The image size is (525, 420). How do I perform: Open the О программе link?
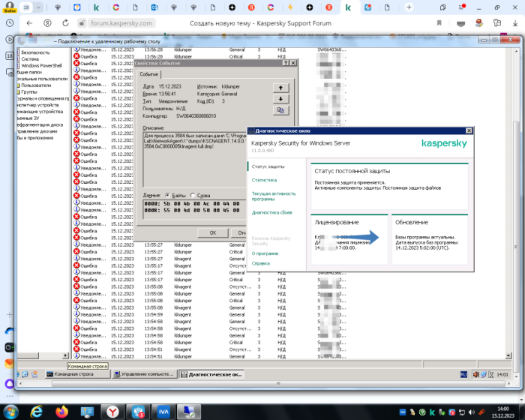tap(265, 253)
